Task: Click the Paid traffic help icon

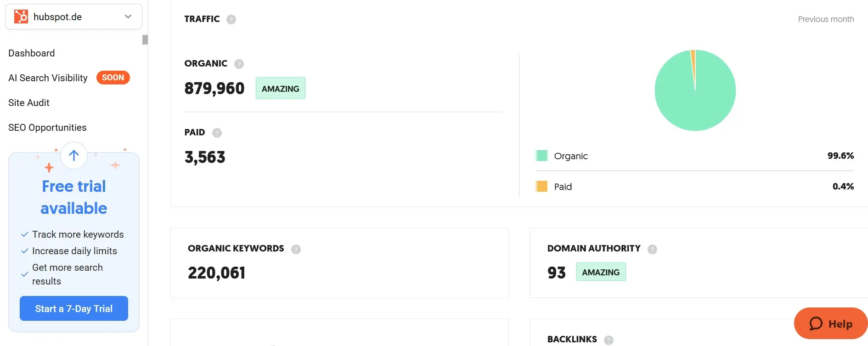Action: click(x=217, y=132)
